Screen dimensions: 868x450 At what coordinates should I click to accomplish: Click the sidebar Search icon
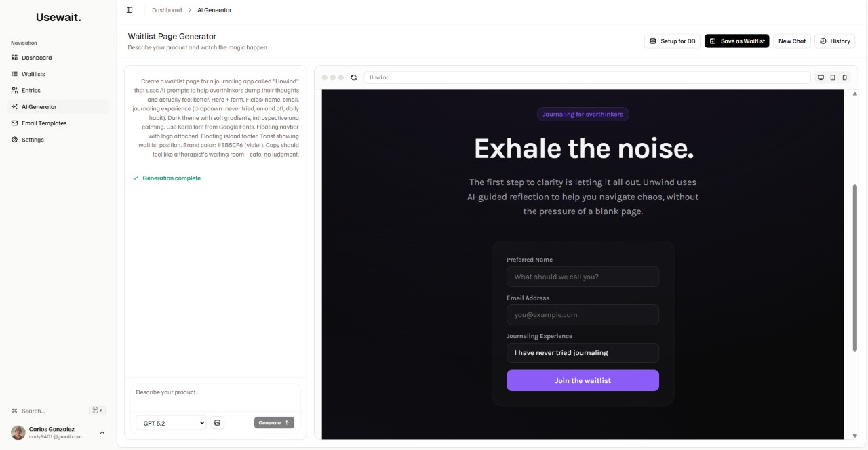click(15, 411)
